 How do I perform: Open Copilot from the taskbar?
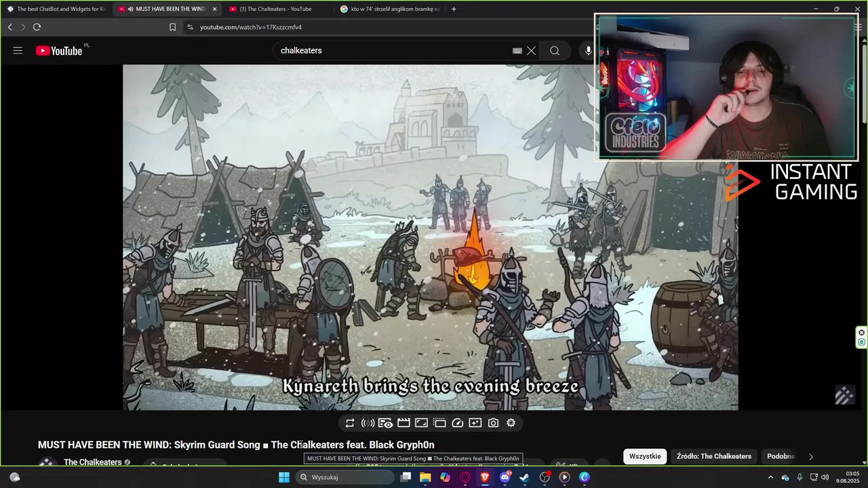pyautogui.click(x=445, y=477)
